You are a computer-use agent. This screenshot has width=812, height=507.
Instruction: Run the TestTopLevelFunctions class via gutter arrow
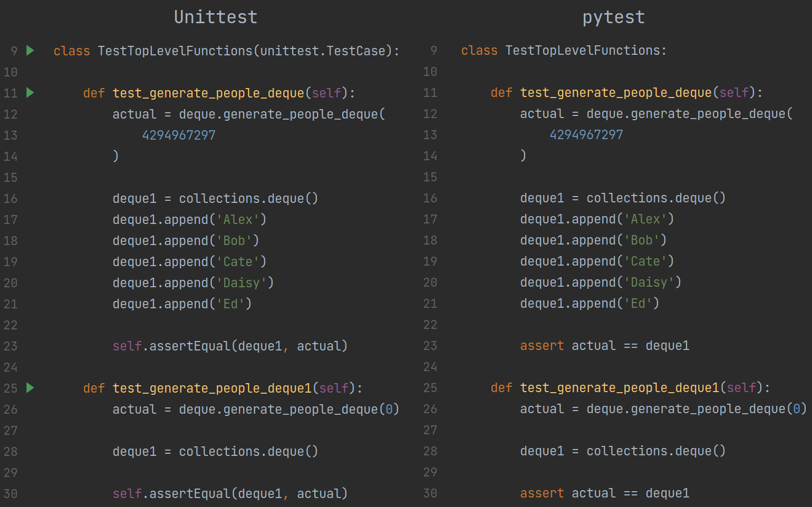pyautogui.click(x=30, y=51)
